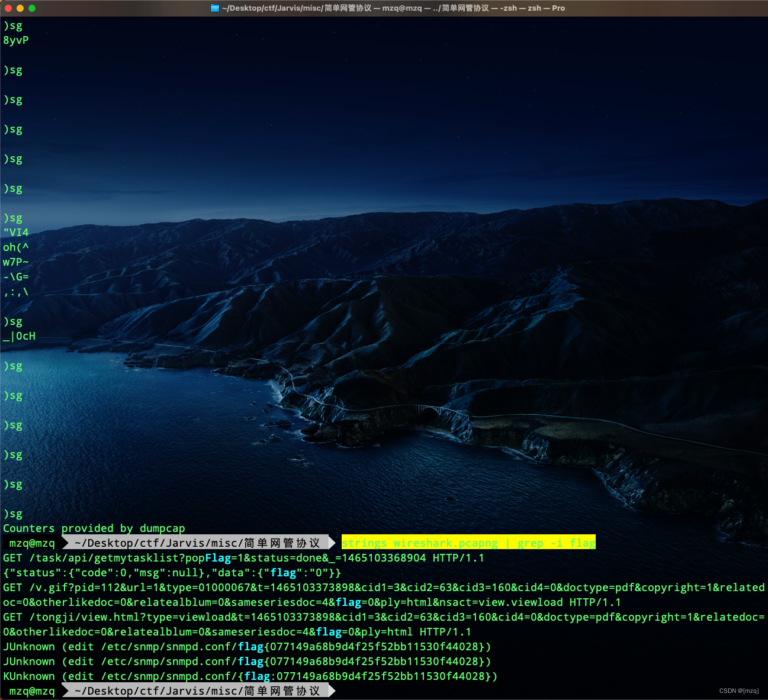The width and height of the screenshot is (768, 700).
Task: Click the folder proxy icon in the title bar
Action: [x=215, y=8]
